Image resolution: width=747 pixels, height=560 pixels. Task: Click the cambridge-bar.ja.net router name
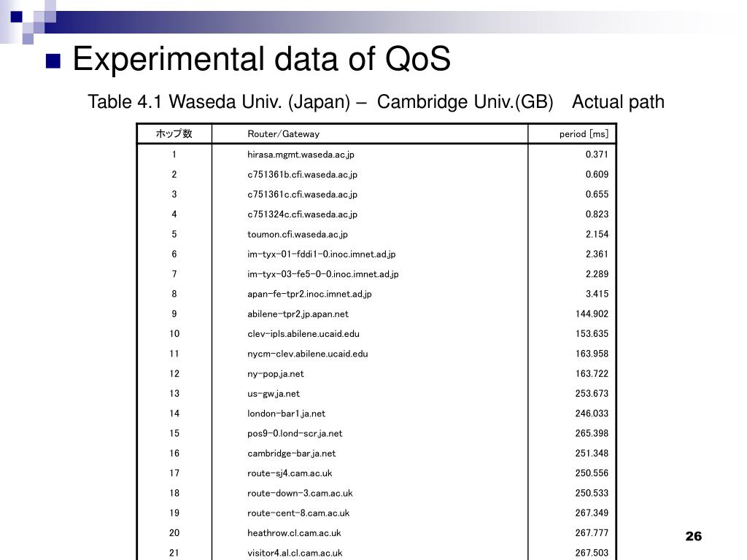(291, 454)
